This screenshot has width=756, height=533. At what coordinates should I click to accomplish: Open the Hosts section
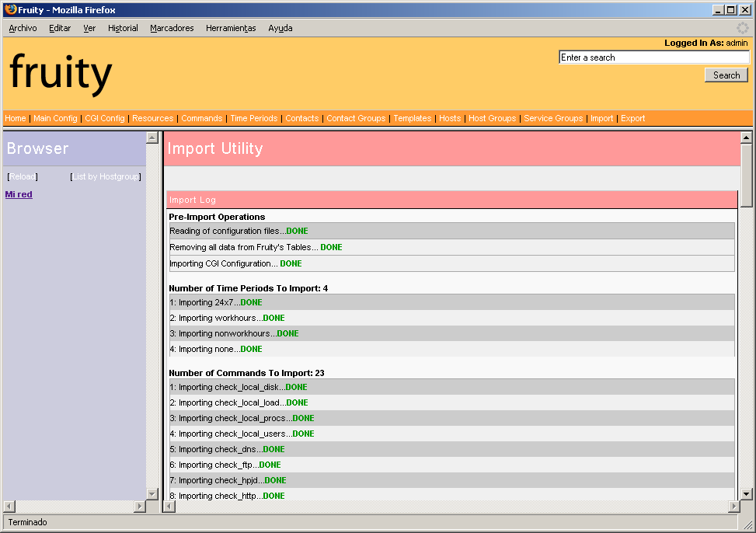coord(450,118)
